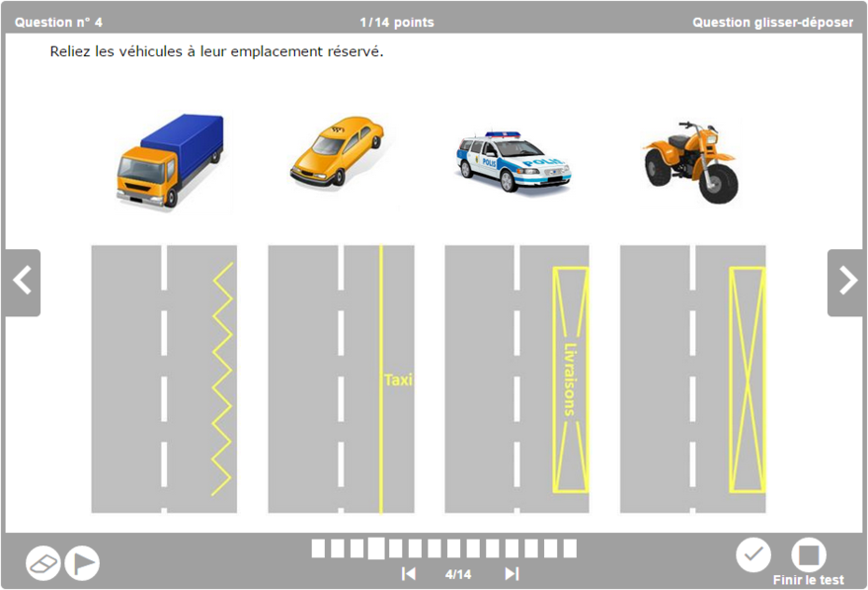Click the Finir le test label
This screenshot has width=868, height=590.
pyautogui.click(x=808, y=580)
